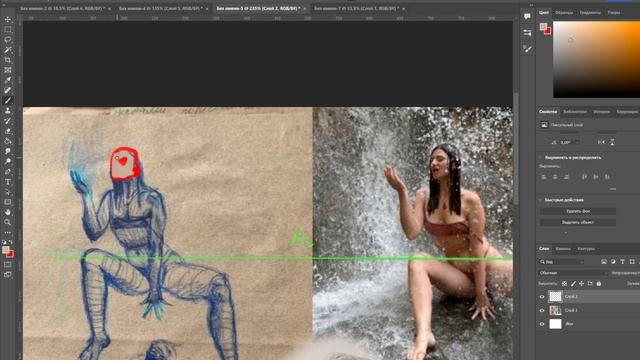Click the Удалить фон button
This screenshot has width=640, height=360.
(x=578, y=211)
